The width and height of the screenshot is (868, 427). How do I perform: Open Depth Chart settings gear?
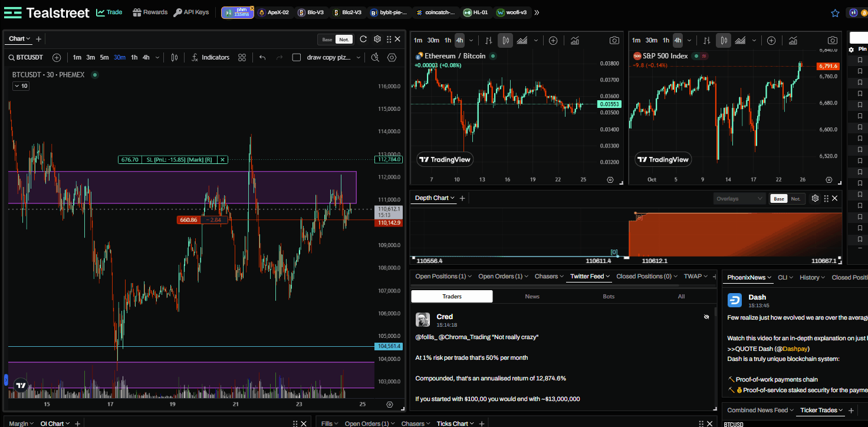point(815,198)
